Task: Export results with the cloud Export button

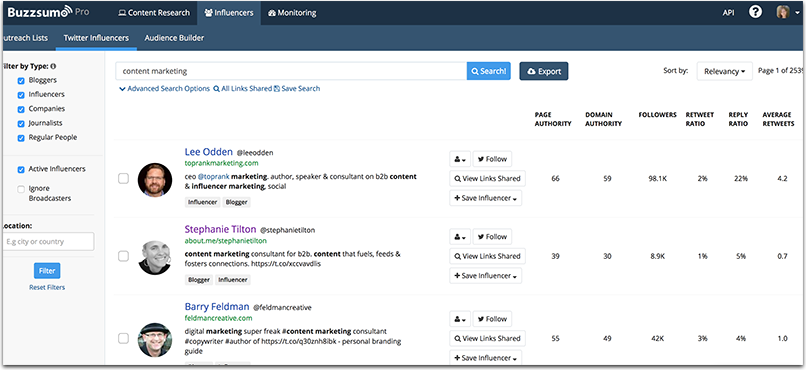Action: tap(544, 71)
